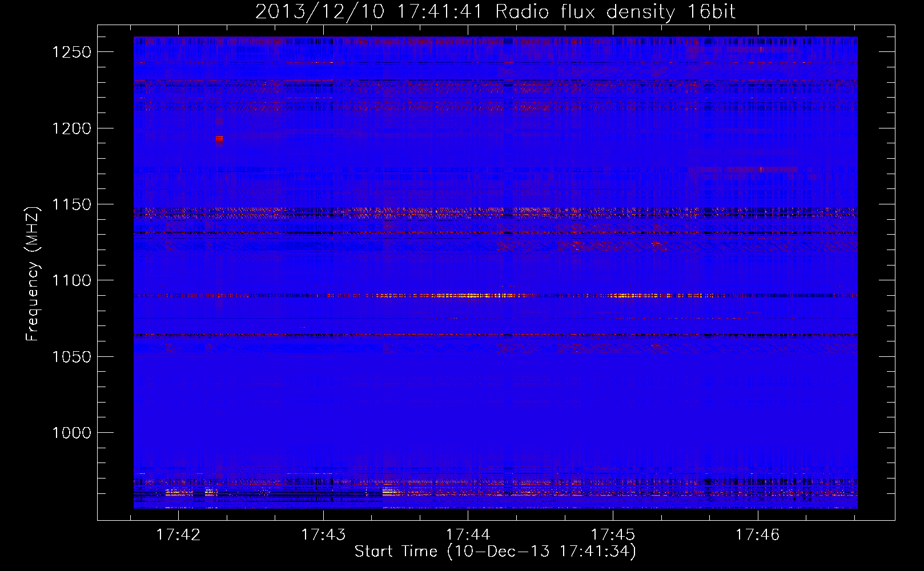Select the 17:43 time tick label

(324, 534)
